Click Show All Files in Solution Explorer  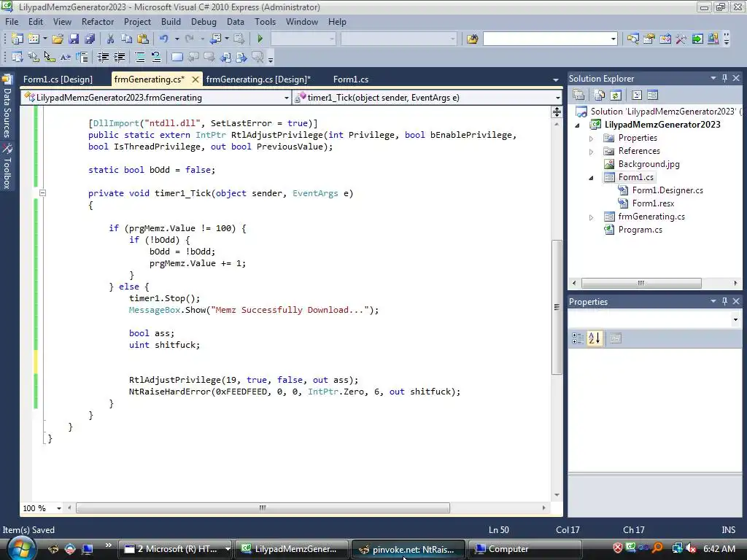(600, 95)
